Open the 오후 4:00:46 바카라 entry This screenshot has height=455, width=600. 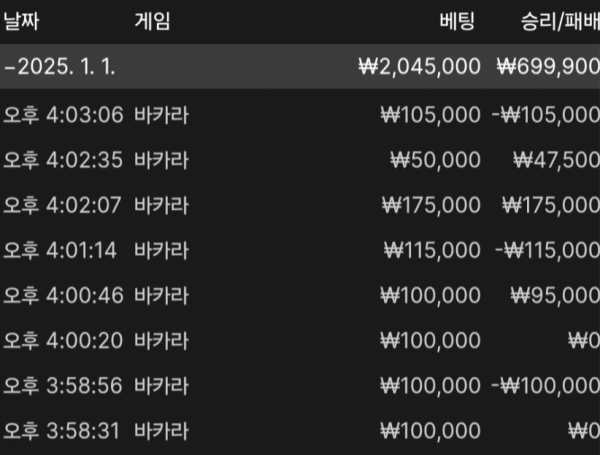coord(300,295)
